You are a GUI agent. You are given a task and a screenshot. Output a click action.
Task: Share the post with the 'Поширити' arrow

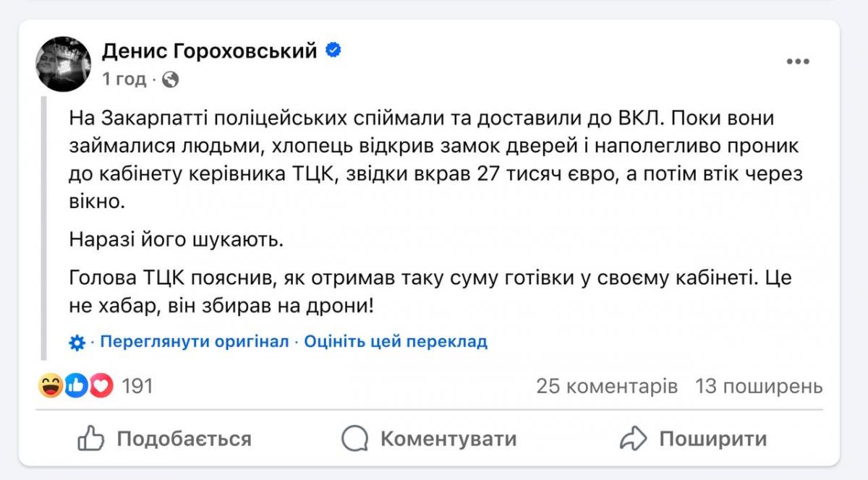point(694,438)
